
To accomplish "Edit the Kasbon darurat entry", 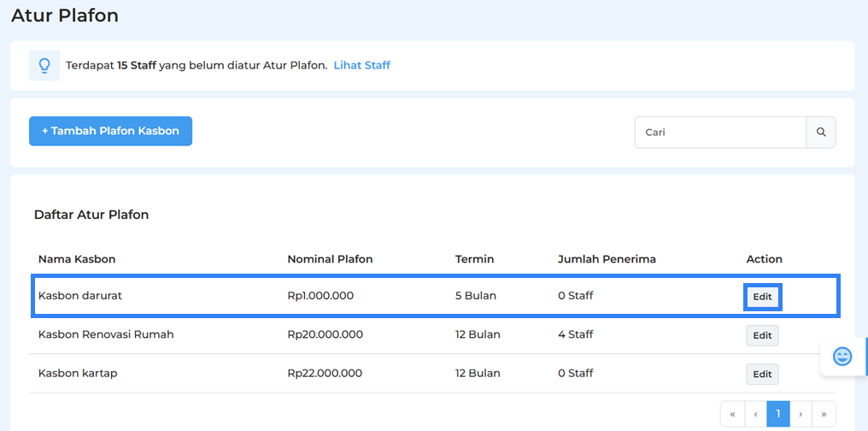I will 762,297.
